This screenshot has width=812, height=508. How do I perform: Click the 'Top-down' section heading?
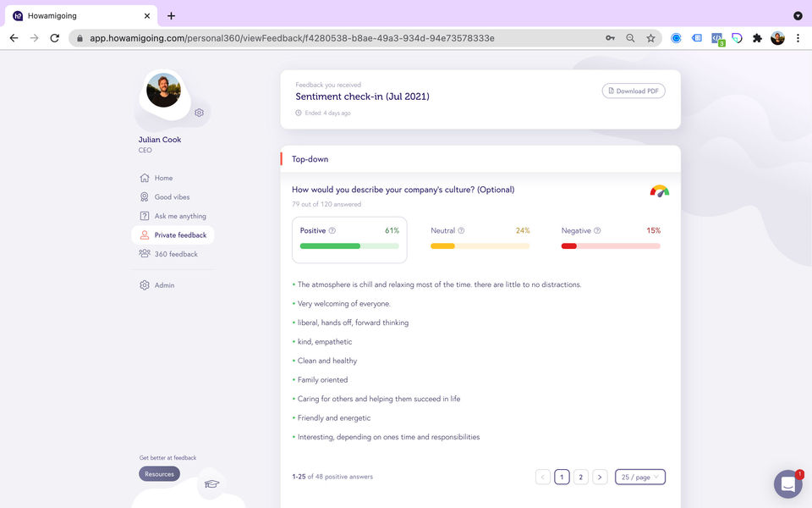click(310, 159)
